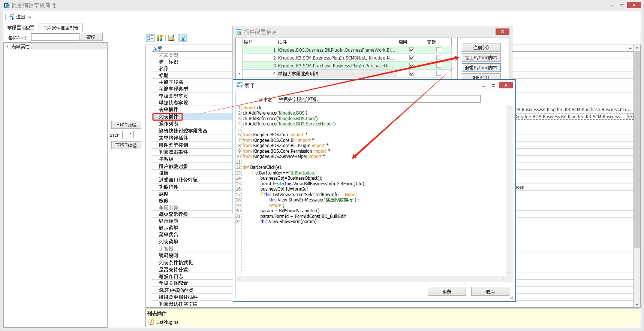Click the 删除(D) button
Viewport: 644px width, 331px height.
tap(481, 77)
